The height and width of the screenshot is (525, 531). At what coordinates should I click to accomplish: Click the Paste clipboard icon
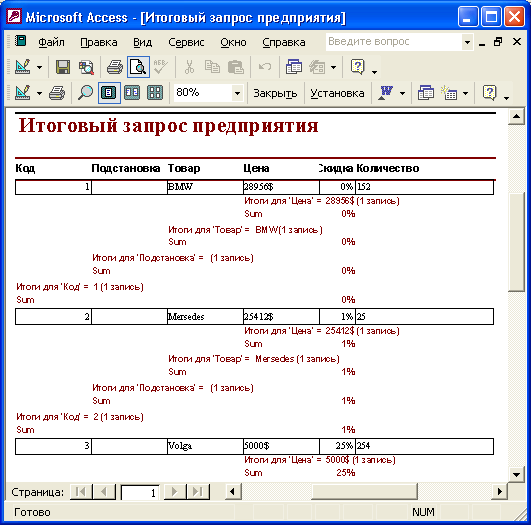236,67
